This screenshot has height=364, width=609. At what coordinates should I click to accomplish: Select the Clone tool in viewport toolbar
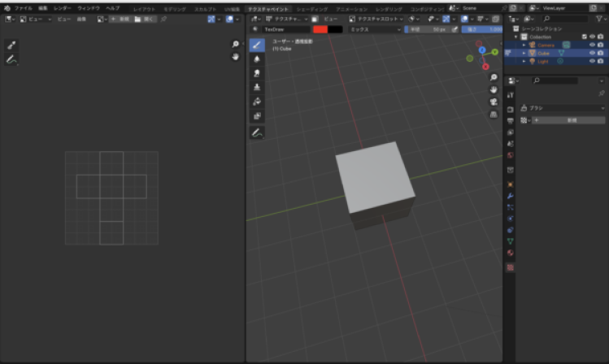click(x=257, y=87)
